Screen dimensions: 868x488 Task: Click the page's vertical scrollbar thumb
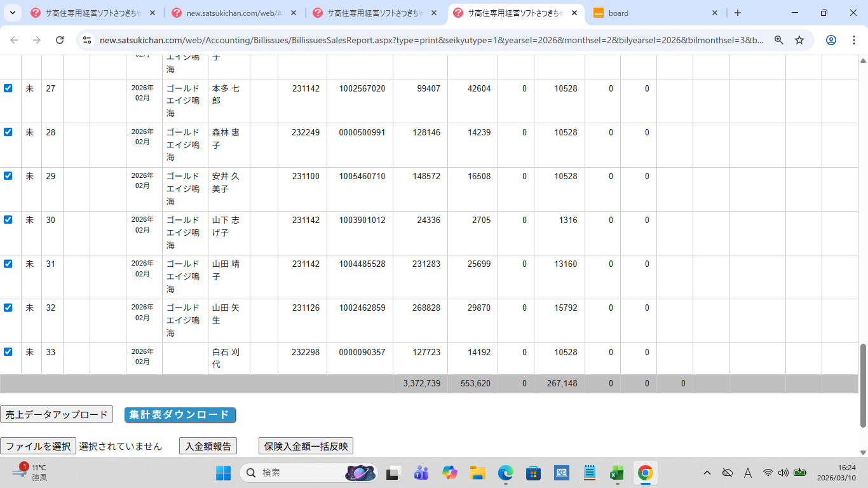(863, 386)
